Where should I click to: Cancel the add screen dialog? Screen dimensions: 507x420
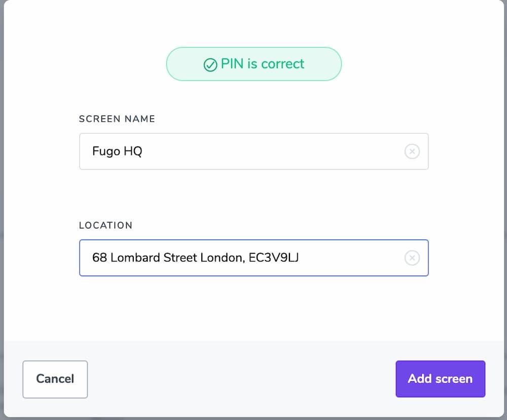click(55, 379)
